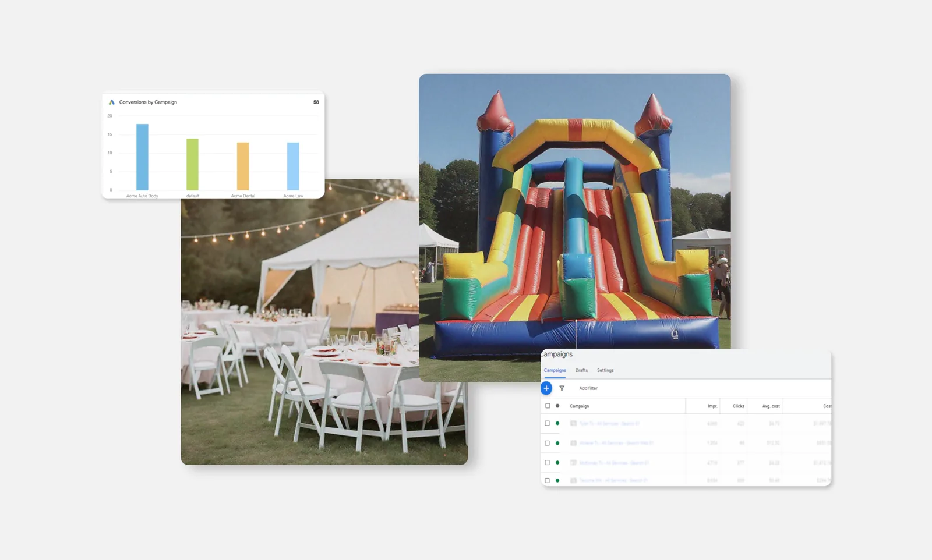Click the orange Acme Dental bar
932x560 pixels.
243,166
